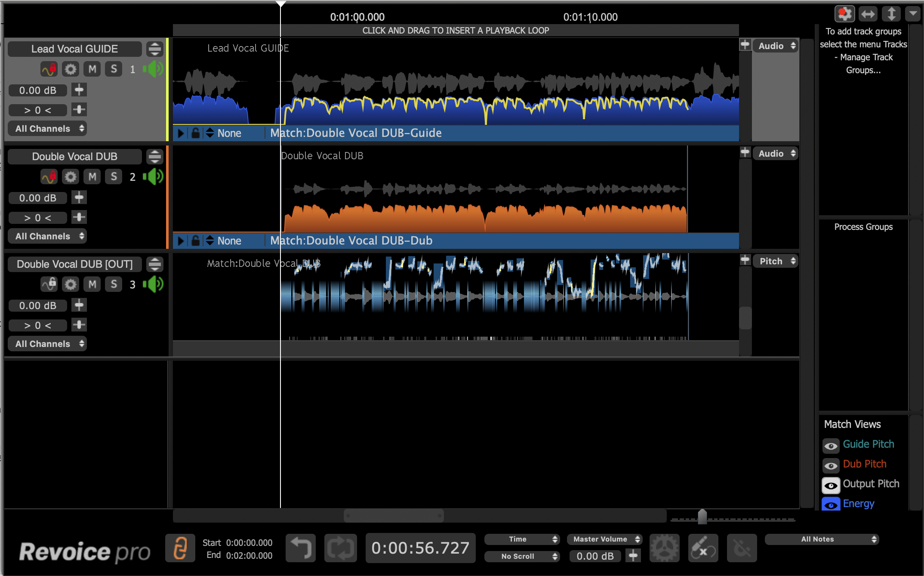The height and width of the screenshot is (576, 924).
Task: Click green speaker icon on Double Vocal DUB [OUT]
Action: pyautogui.click(x=154, y=284)
